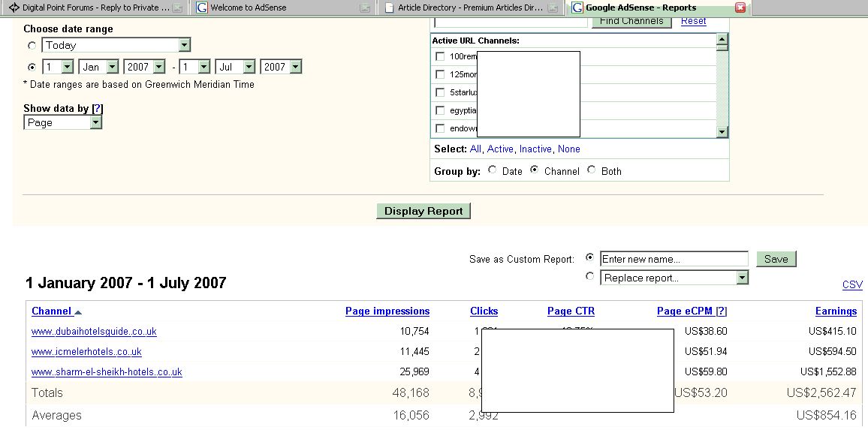Select the Today preset date radio button
This screenshot has width=868, height=436.
coord(32,45)
